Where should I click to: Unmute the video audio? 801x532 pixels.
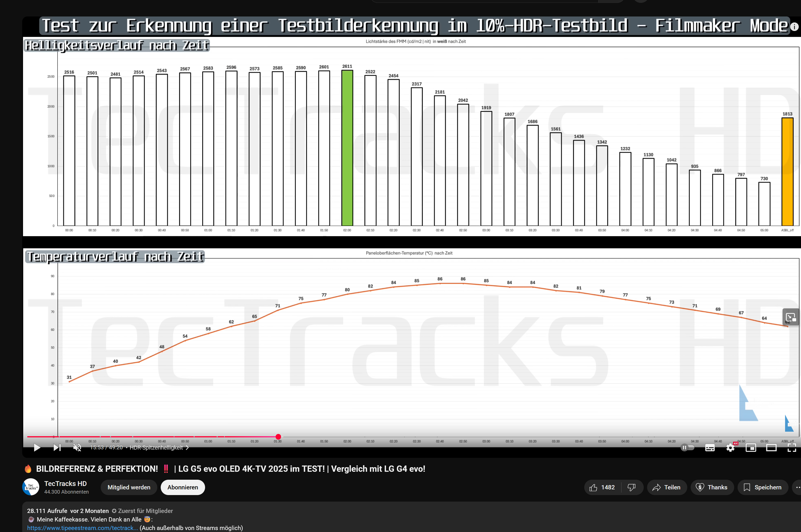77,448
